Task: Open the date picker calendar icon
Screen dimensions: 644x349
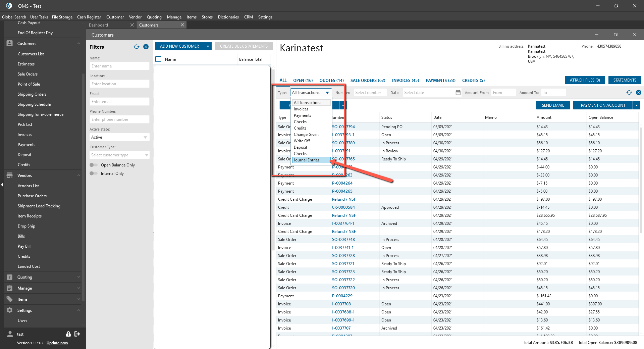Action: [x=458, y=93]
